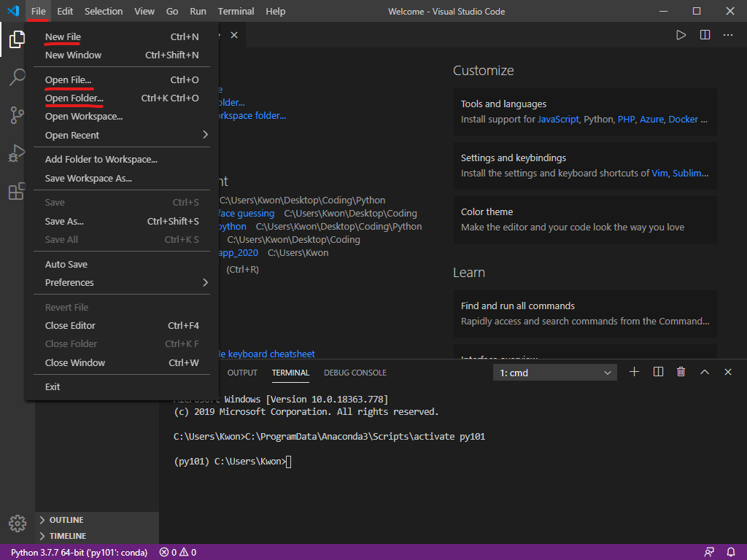The image size is (747, 560).
Task: Open the Help menu
Action: (x=275, y=11)
